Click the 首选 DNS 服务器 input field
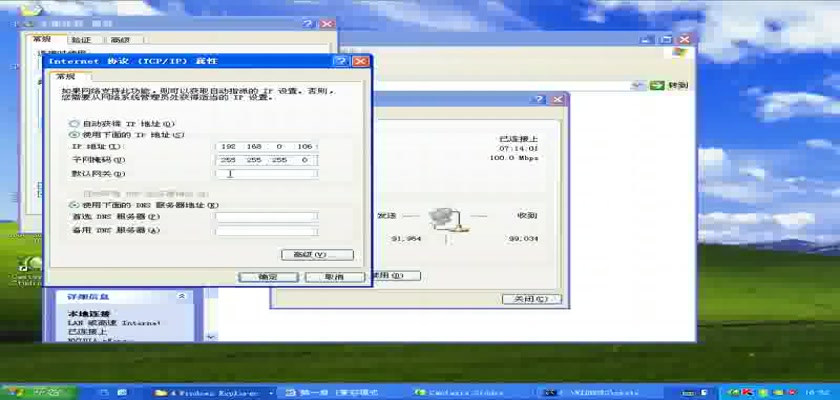 (x=266, y=217)
